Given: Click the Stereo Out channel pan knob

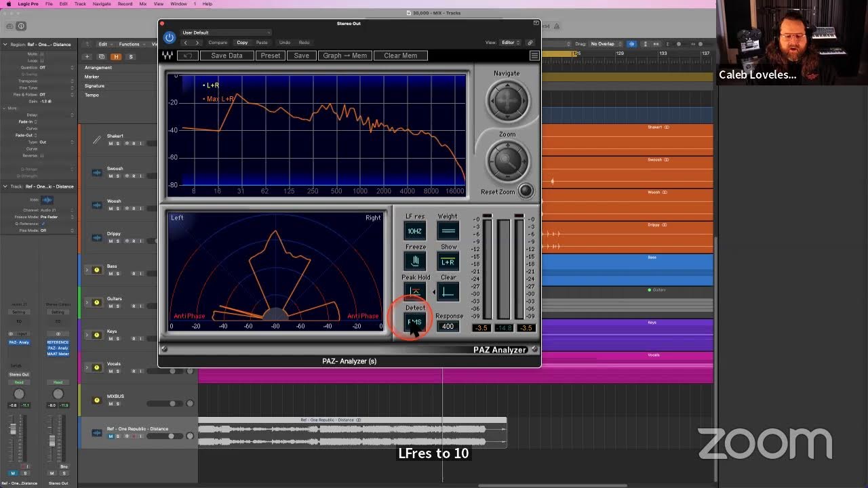Looking at the screenshot, I should coord(58,394).
